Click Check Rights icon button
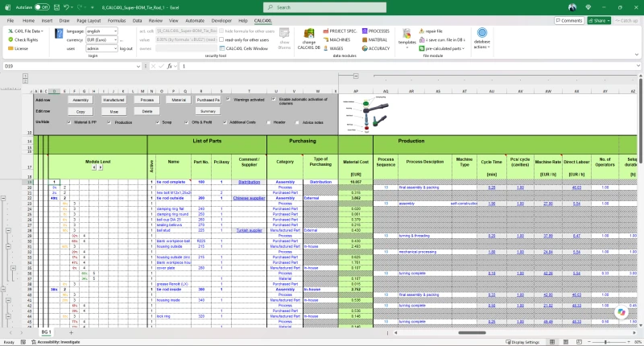The image size is (644, 346). (23, 39)
